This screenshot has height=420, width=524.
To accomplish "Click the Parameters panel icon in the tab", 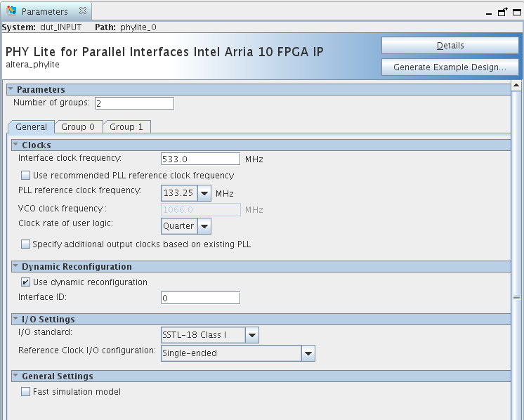I will [x=11, y=11].
